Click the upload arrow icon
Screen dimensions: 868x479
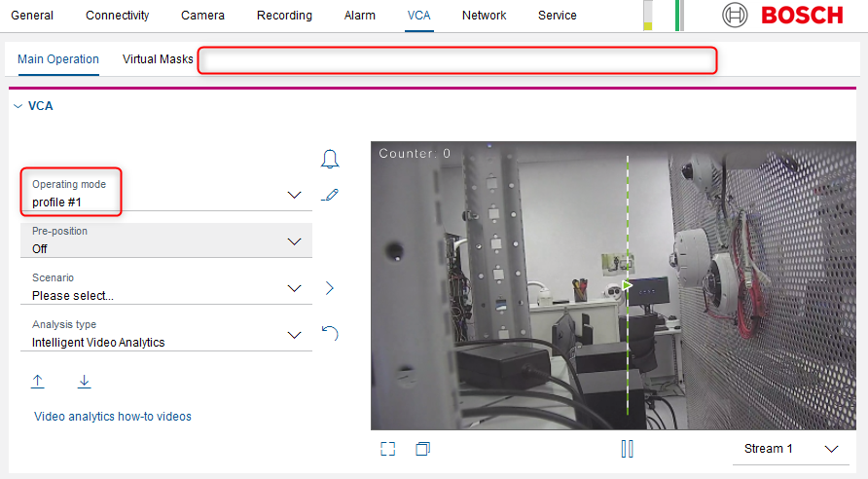click(38, 382)
